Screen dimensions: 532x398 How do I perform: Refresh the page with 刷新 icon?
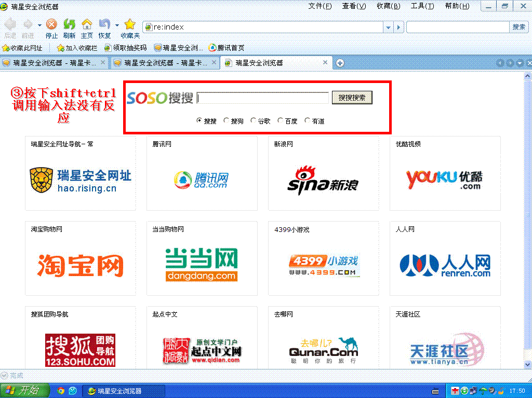(x=69, y=24)
